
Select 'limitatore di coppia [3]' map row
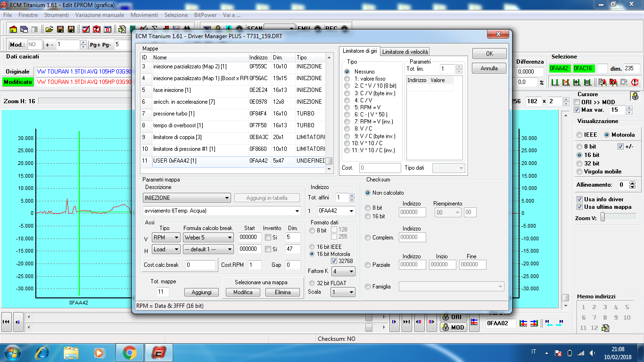pyautogui.click(x=234, y=137)
